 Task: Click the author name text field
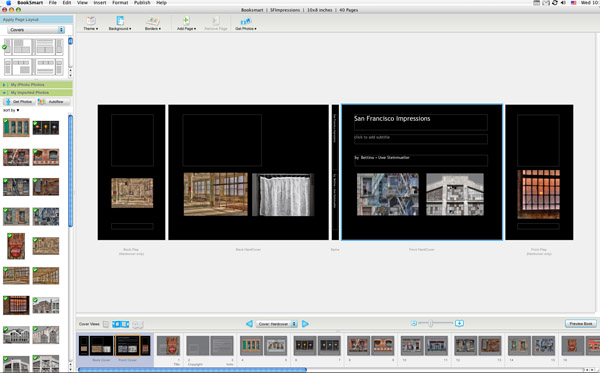[x=421, y=160]
